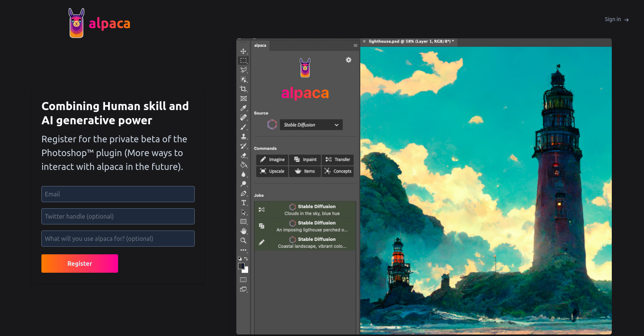Click the foreground color swatch
The height and width of the screenshot is (336, 644).
tap(241, 266)
